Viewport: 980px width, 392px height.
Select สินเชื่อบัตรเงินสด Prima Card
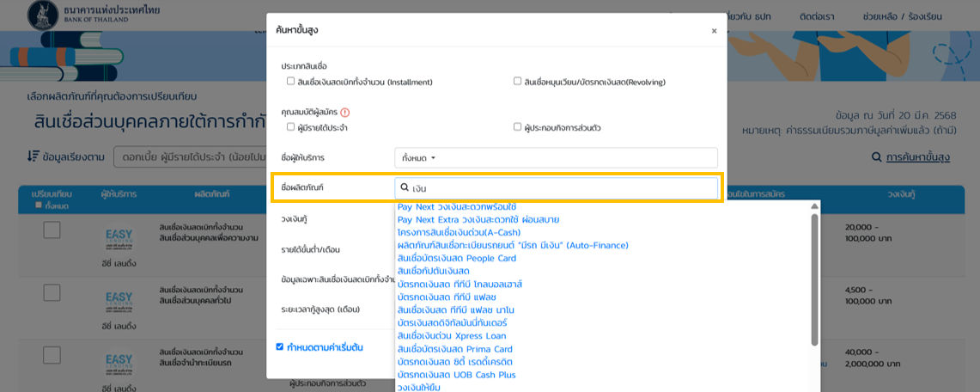pos(455,349)
